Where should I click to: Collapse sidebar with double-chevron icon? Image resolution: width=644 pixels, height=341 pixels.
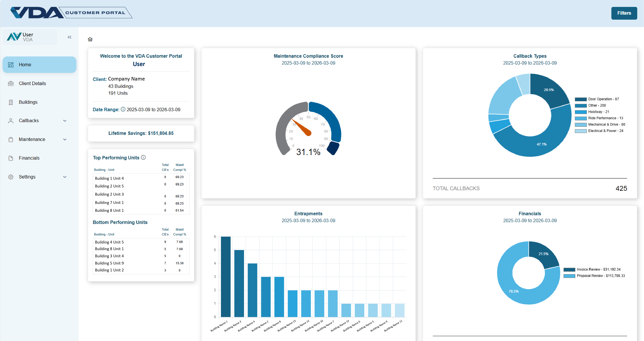[70, 37]
